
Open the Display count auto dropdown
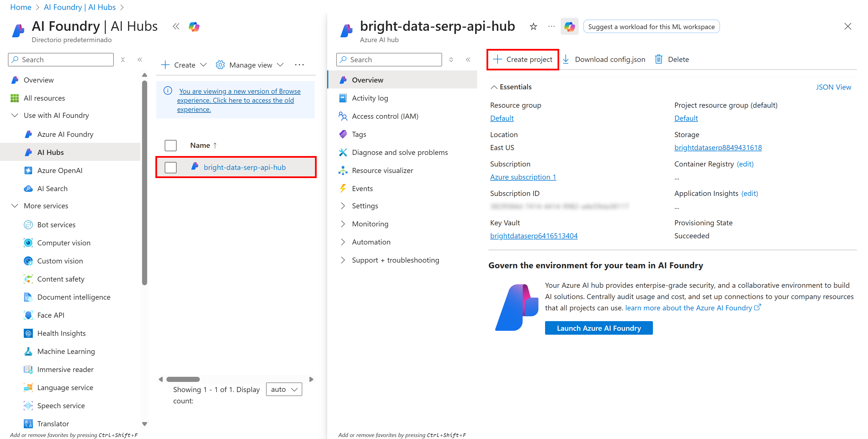pos(284,389)
